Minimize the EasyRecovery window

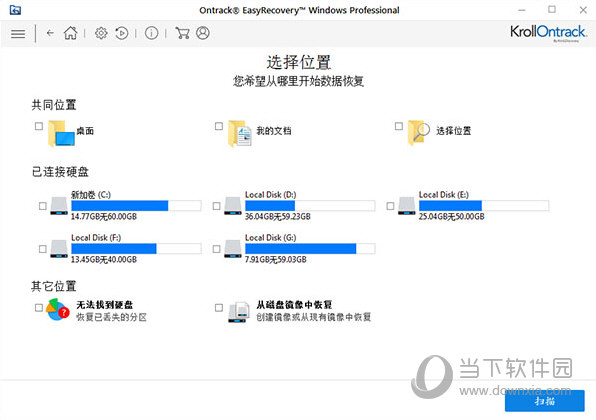(x=522, y=10)
